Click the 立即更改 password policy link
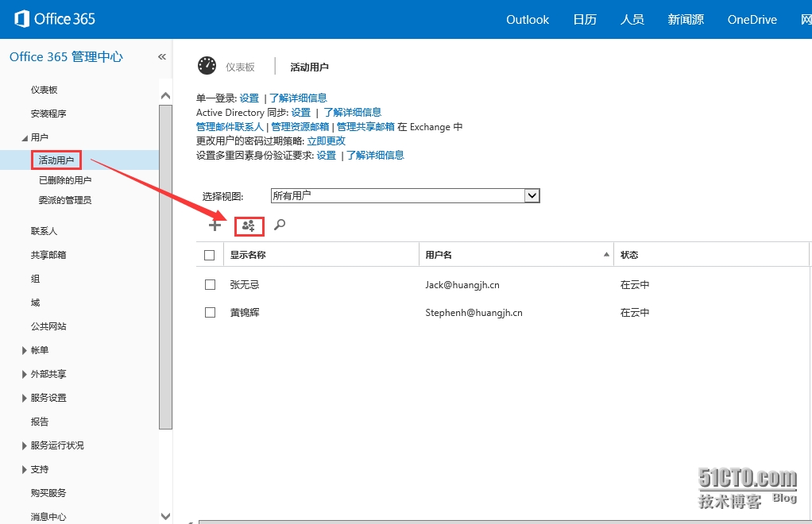This screenshot has height=524, width=812. 326,141
